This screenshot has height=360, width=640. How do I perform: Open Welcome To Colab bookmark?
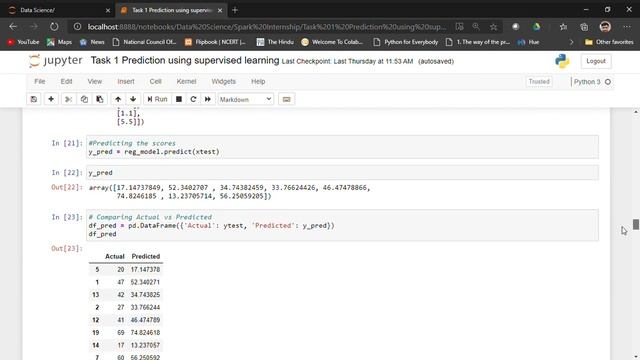(x=332, y=42)
